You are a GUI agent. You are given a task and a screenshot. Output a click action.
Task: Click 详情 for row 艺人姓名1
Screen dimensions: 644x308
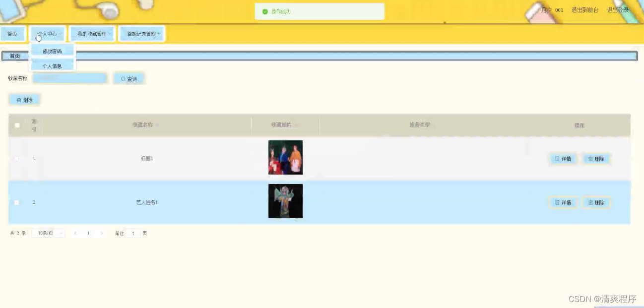(x=563, y=202)
